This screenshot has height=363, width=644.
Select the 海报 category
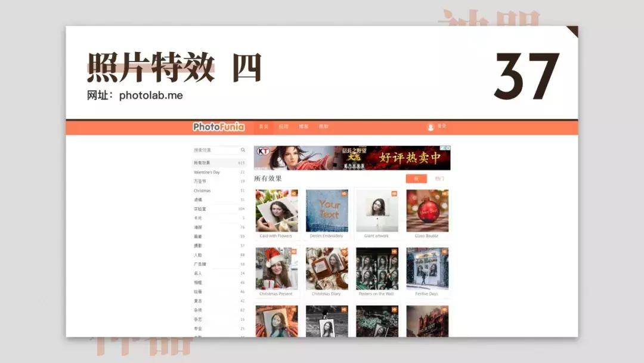click(219, 227)
